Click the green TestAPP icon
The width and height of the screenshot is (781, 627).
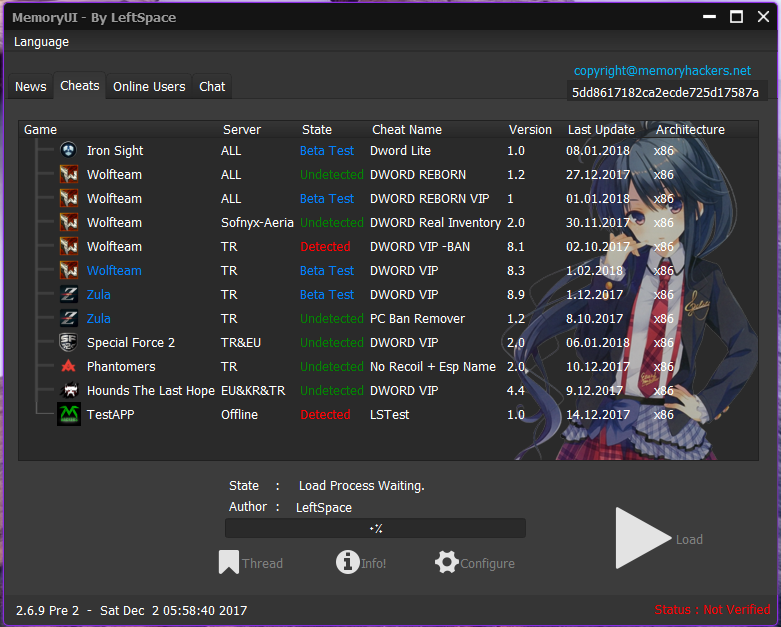coord(69,414)
